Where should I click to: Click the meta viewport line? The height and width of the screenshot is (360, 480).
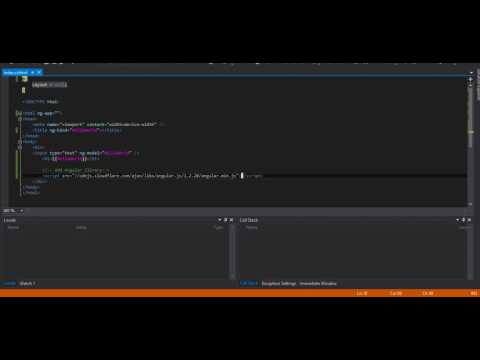98,124
